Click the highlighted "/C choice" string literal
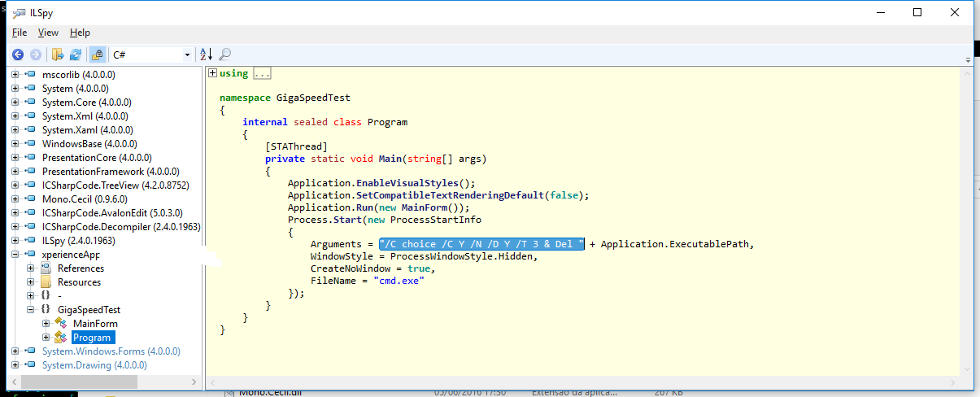980x397 pixels. click(x=481, y=244)
